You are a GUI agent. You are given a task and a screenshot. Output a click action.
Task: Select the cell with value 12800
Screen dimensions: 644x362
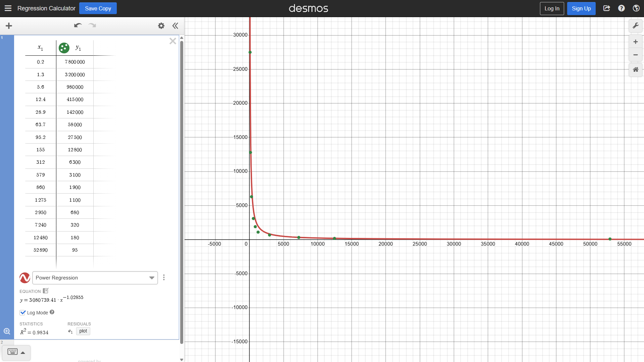(x=75, y=150)
